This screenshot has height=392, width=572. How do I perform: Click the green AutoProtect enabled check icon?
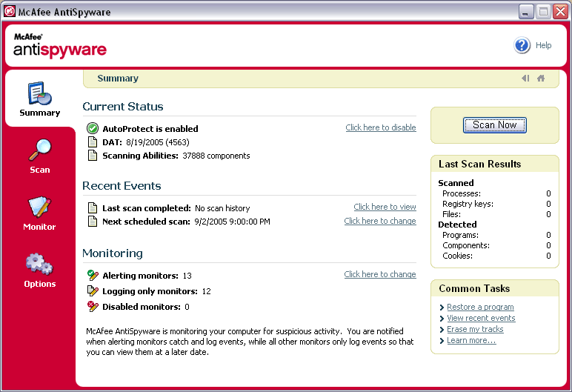coord(93,128)
